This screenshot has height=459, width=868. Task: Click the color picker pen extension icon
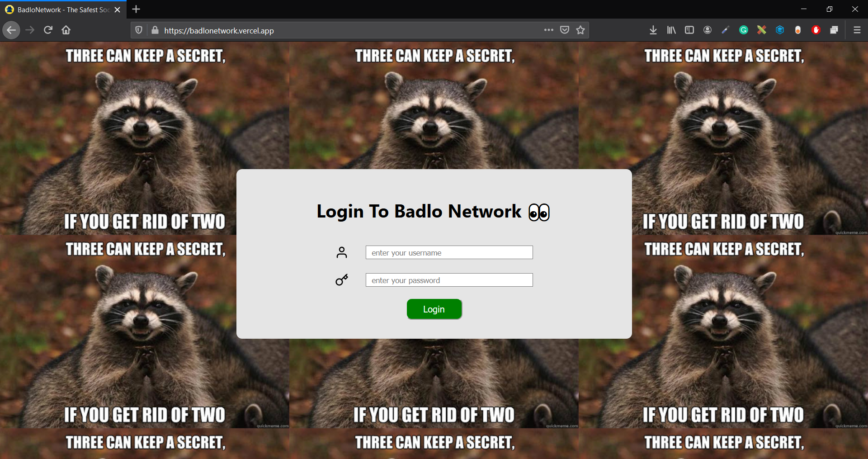[x=726, y=30]
